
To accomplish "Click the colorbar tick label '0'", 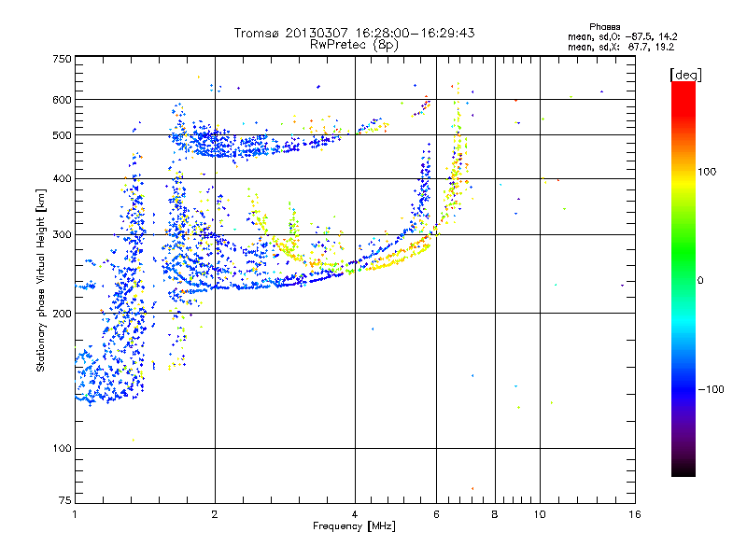I will [x=700, y=280].
